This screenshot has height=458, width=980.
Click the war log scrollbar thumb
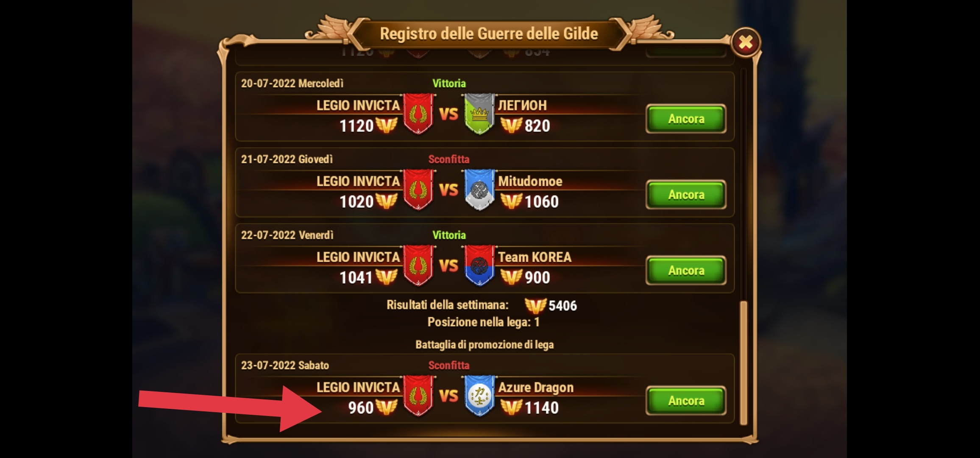coord(743,363)
